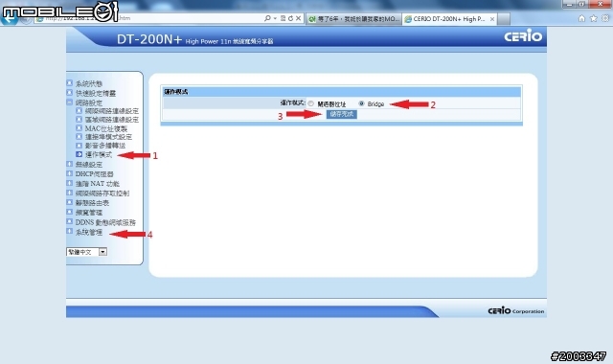
Task: Open the 連接埠模式設定 submenu link
Action: (x=108, y=137)
